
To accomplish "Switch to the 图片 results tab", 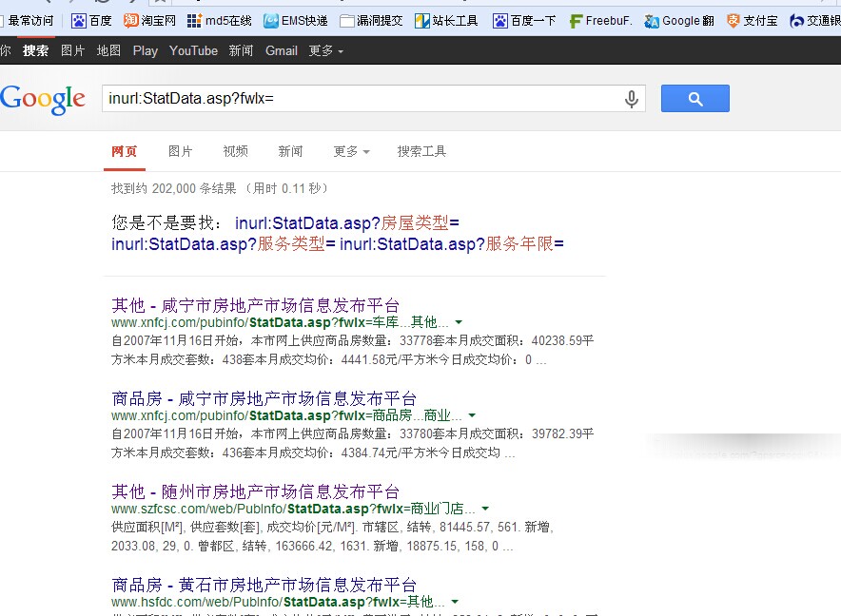I will coord(180,152).
